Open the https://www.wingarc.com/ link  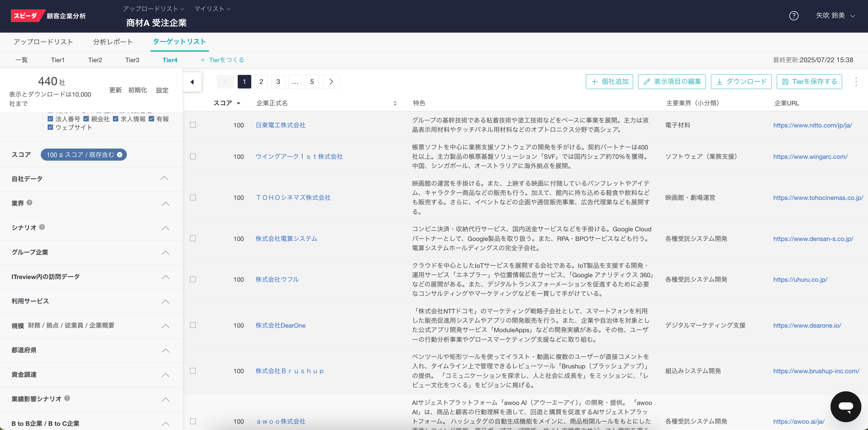(810, 157)
